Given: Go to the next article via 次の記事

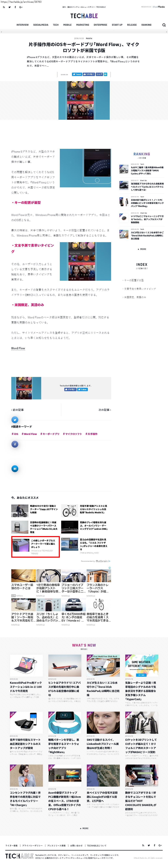Looking at the screenshot, I should click(104, 410).
